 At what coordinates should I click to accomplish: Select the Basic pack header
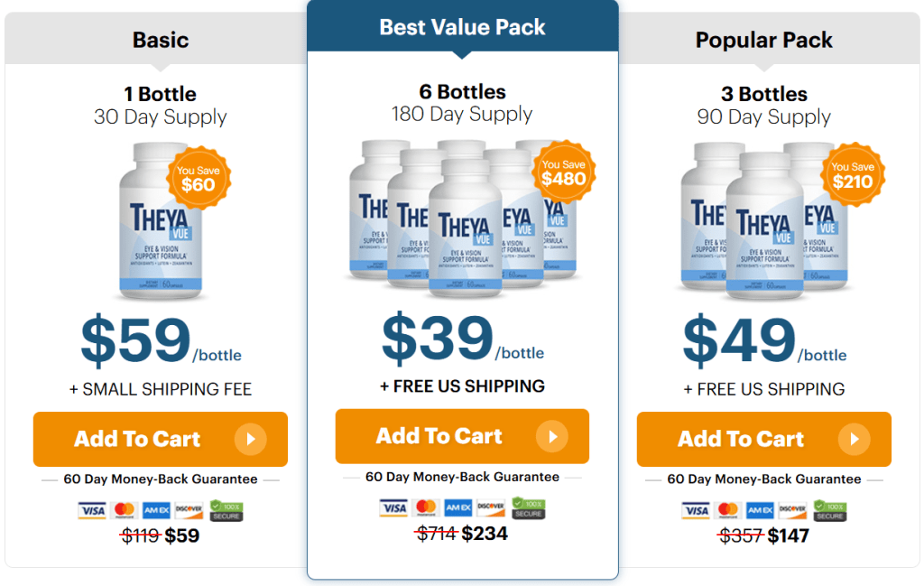coord(160,40)
